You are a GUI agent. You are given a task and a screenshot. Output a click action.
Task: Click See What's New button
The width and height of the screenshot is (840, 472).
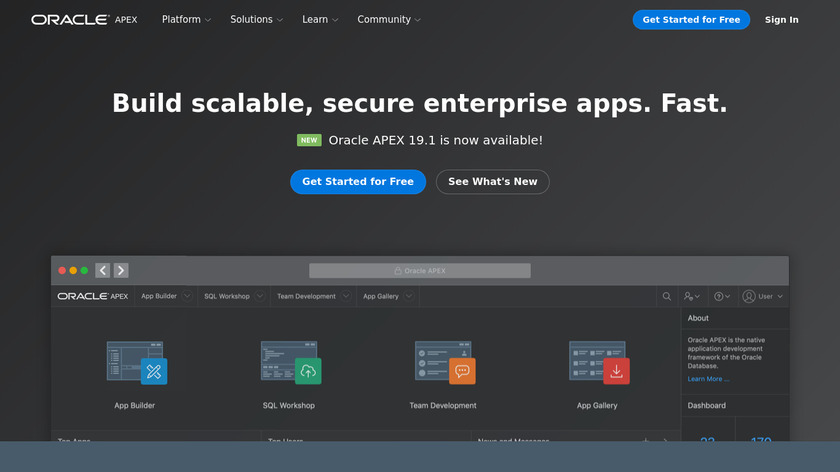(x=492, y=182)
